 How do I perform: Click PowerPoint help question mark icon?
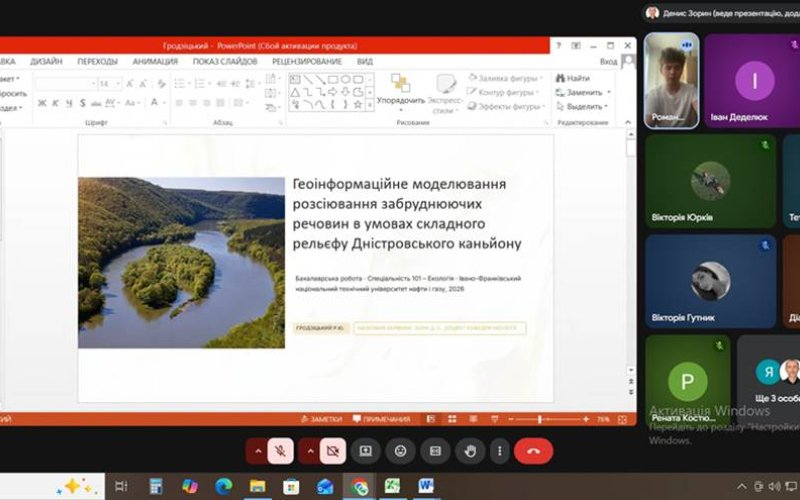559,45
